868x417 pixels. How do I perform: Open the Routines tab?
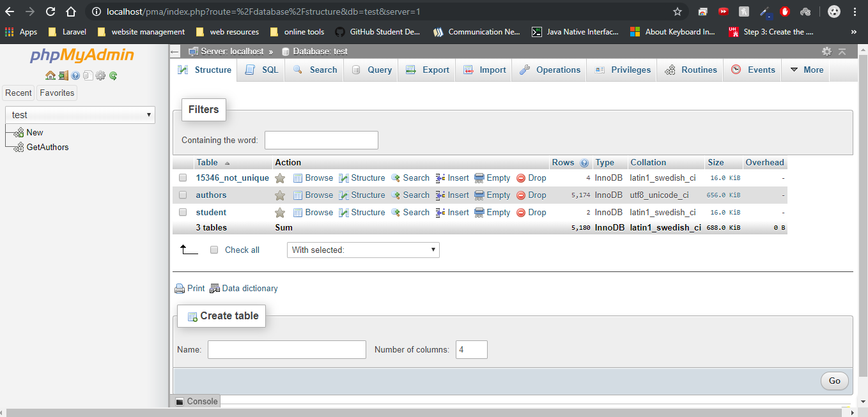690,70
